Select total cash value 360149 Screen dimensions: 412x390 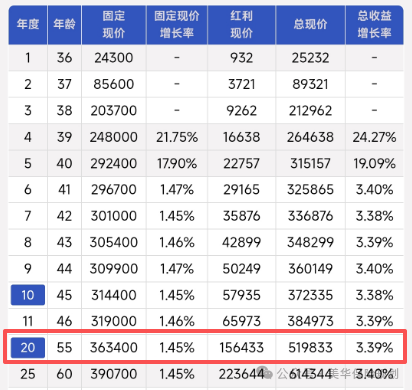[x=310, y=269]
